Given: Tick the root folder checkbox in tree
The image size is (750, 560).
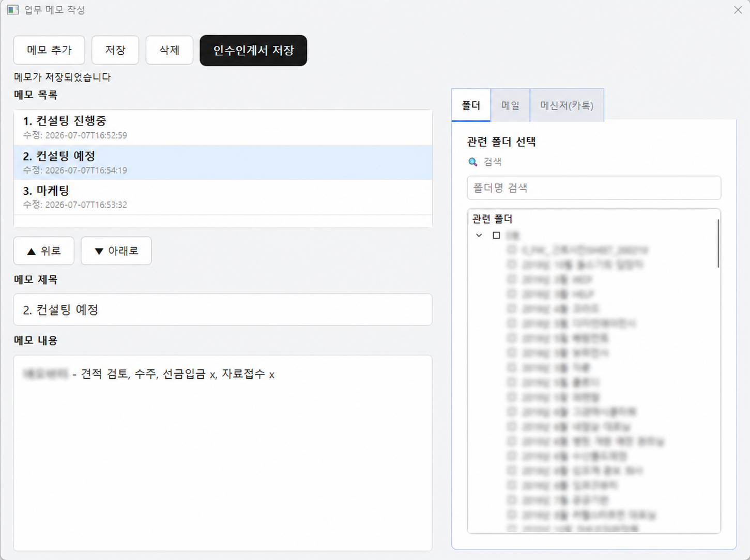Looking at the screenshot, I should pos(496,235).
